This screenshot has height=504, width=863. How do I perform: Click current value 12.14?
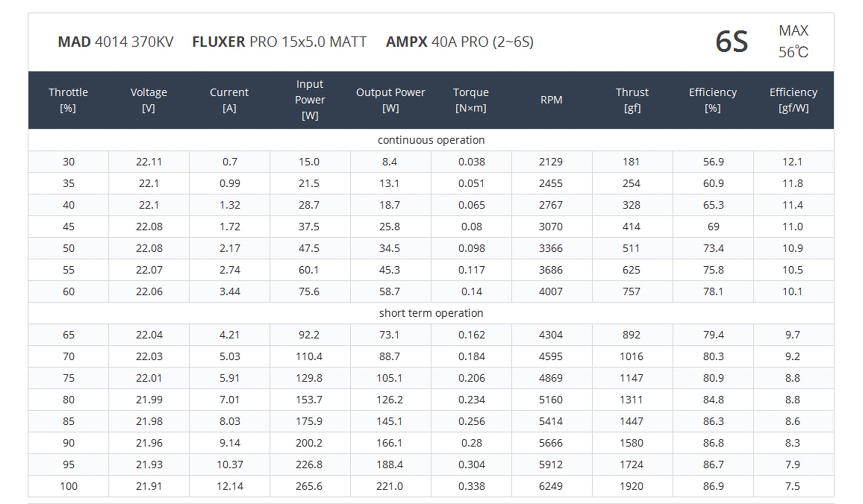point(230,486)
